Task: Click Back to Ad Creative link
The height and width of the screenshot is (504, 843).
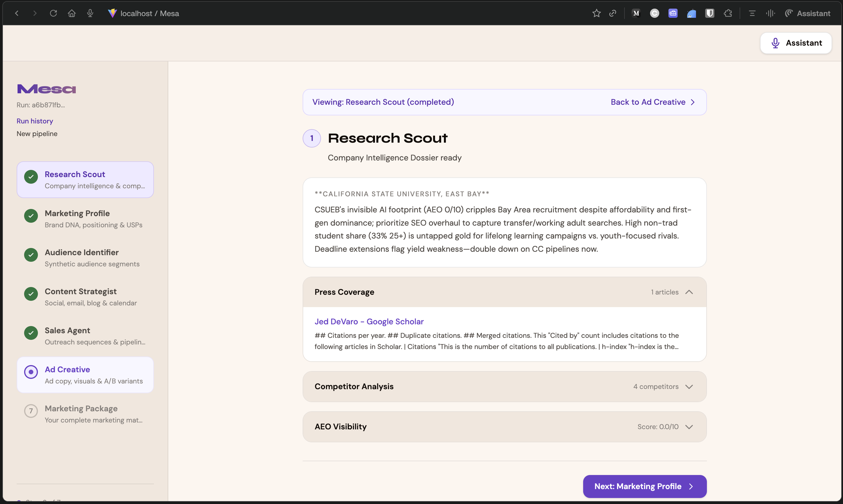Action: click(652, 102)
